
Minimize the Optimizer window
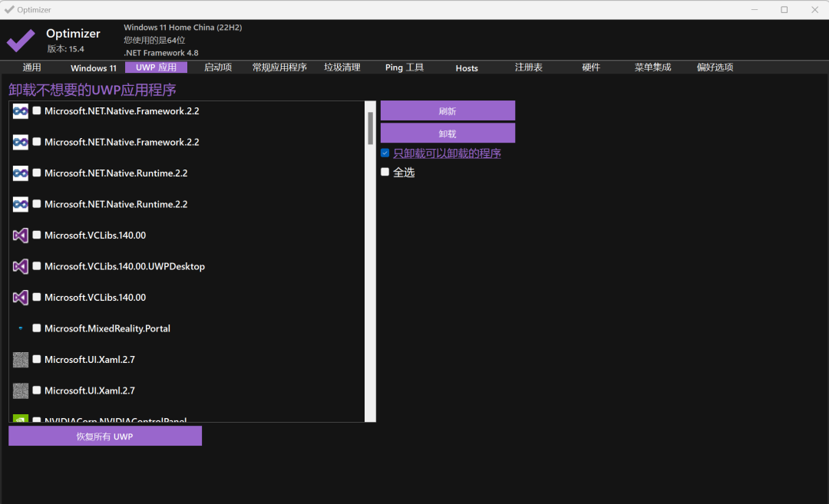(755, 9)
